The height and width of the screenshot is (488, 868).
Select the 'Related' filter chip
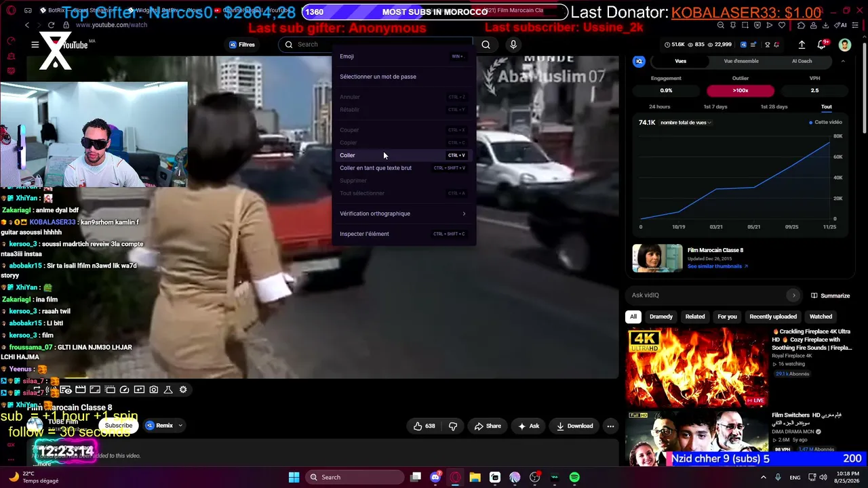click(694, 317)
